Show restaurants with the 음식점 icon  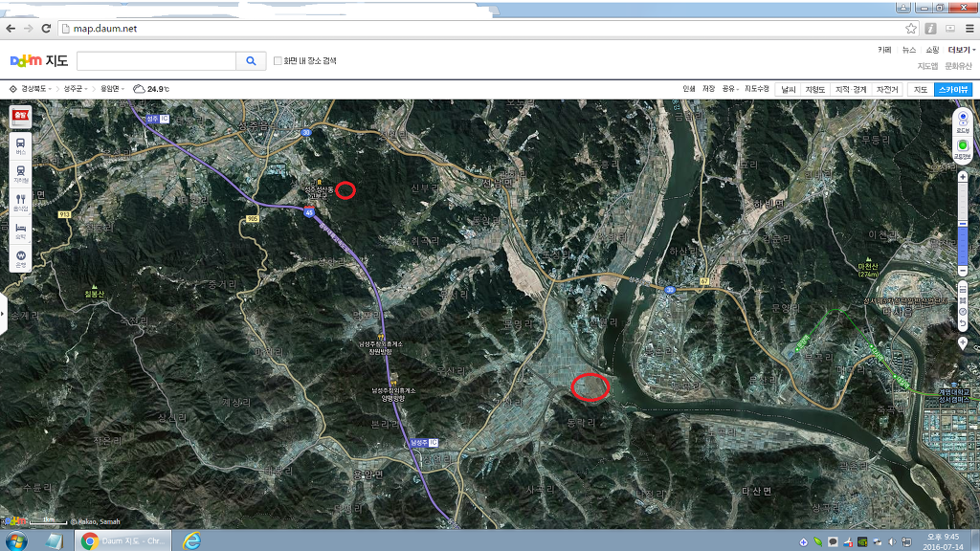20,201
